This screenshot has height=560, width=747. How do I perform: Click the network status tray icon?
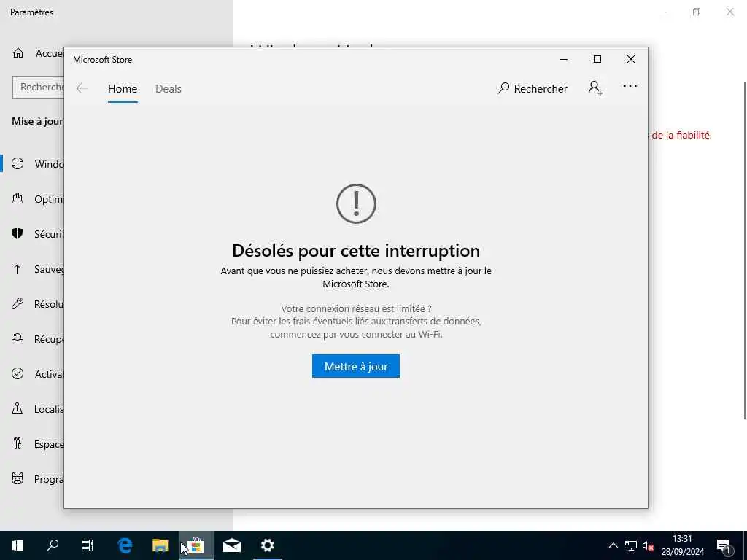point(631,545)
